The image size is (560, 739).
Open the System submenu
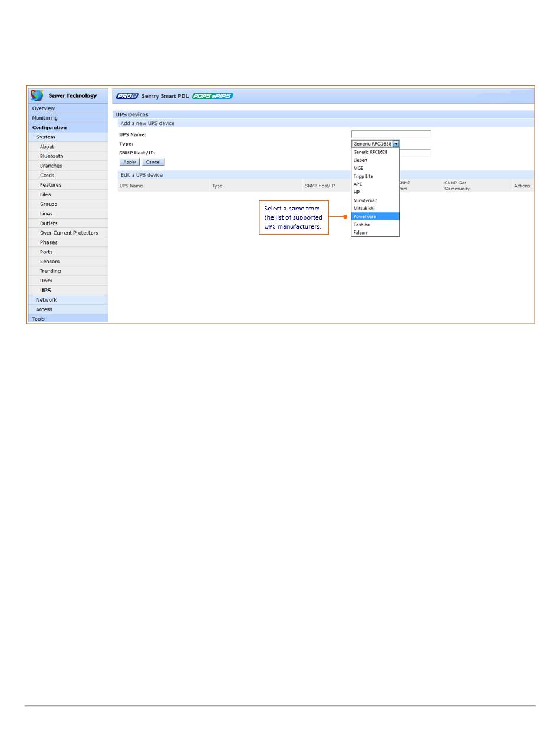68,137
